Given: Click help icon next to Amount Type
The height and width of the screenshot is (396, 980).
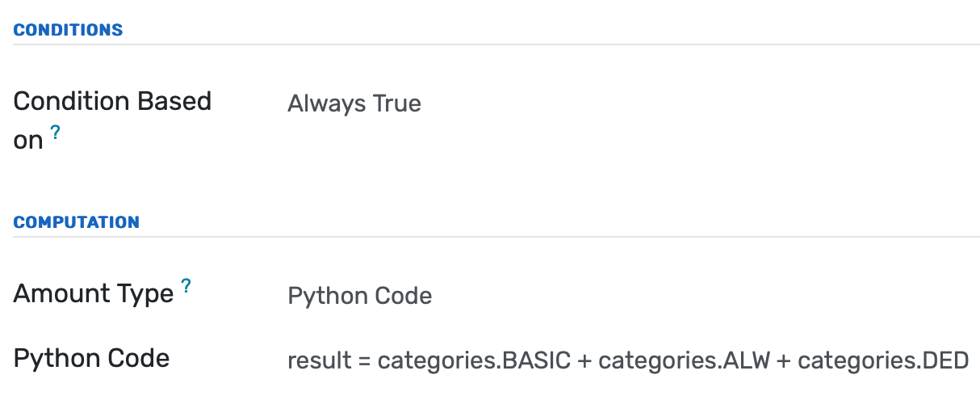Looking at the screenshot, I should [x=186, y=285].
